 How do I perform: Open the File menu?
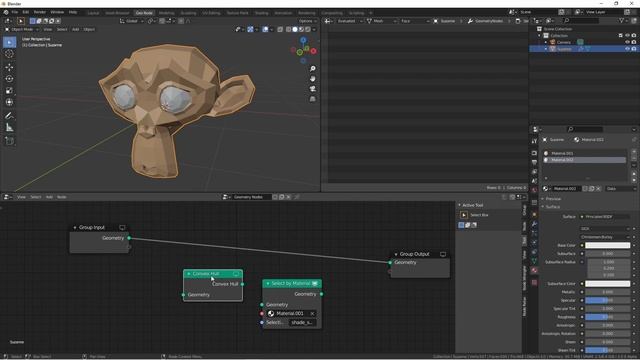pos(15,12)
